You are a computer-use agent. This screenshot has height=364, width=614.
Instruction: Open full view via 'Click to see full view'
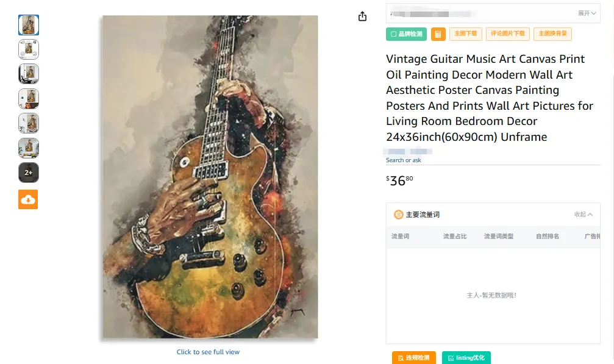coord(209,352)
